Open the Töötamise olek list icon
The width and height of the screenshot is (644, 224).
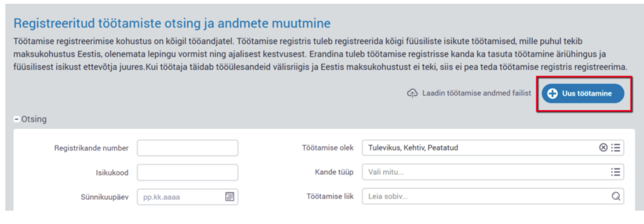616,148
